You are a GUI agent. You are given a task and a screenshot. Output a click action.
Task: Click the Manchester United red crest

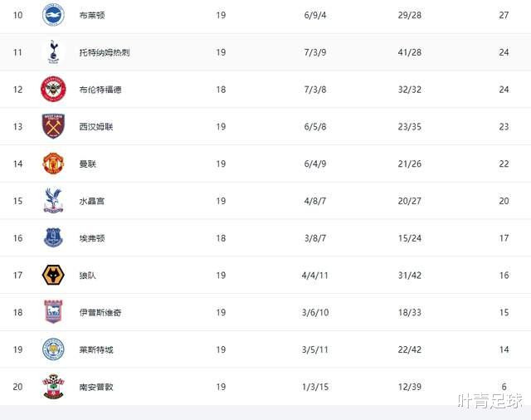click(53, 164)
